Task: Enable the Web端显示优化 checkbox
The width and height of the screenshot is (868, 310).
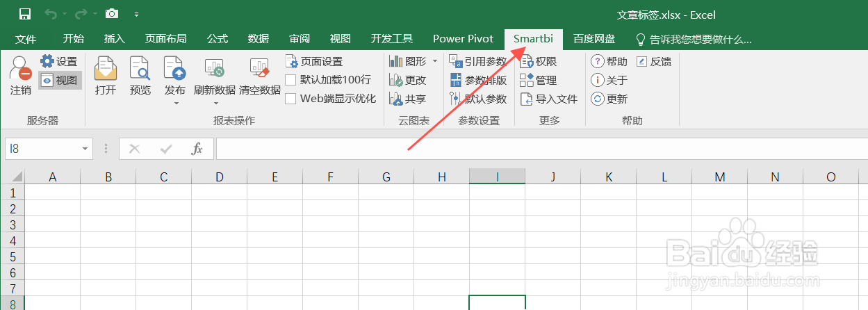Action: point(291,99)
